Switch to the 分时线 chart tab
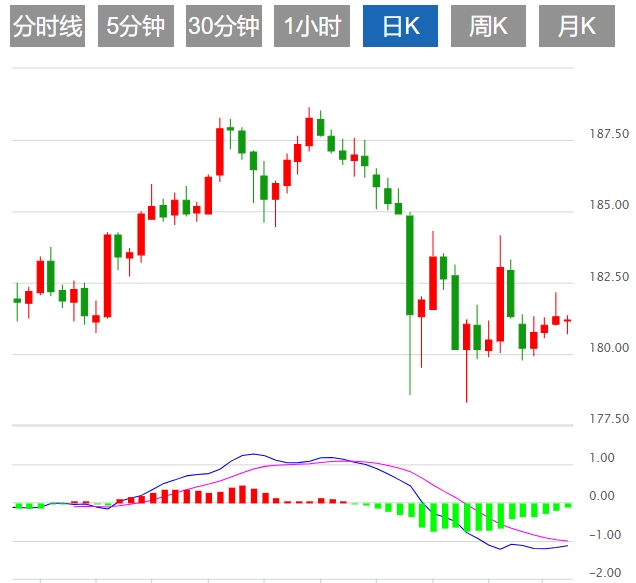Viewport: 636px width, 583px height. click(47, 26)
